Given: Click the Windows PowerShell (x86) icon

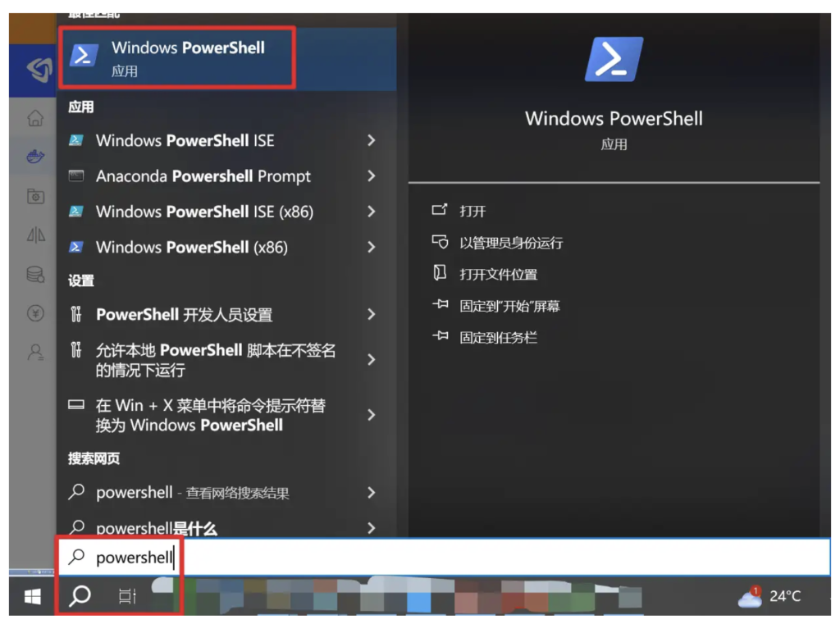Looking at the screenshot, I should point(76,246).
